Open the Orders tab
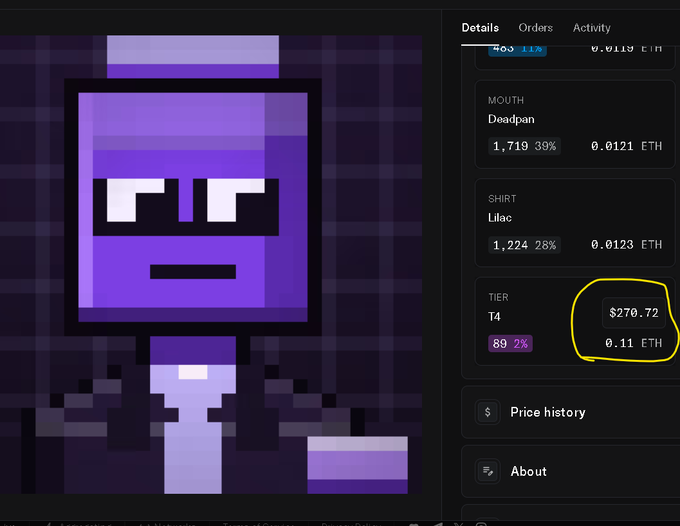 [536, 28]
